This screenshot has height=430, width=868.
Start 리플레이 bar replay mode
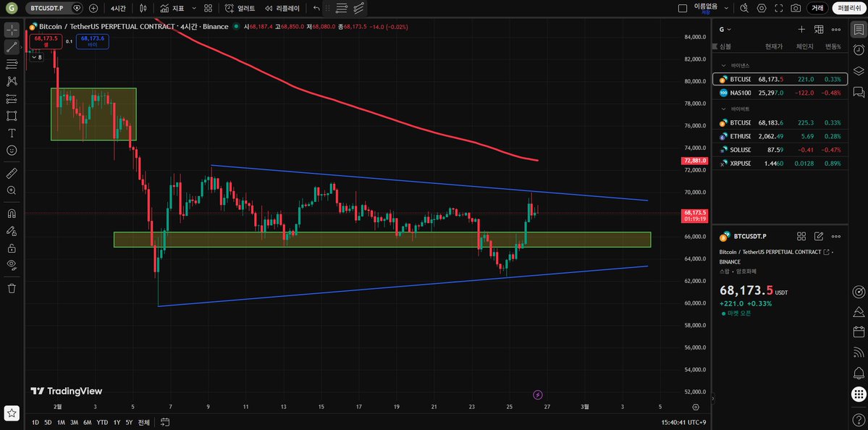click(282, 8)
